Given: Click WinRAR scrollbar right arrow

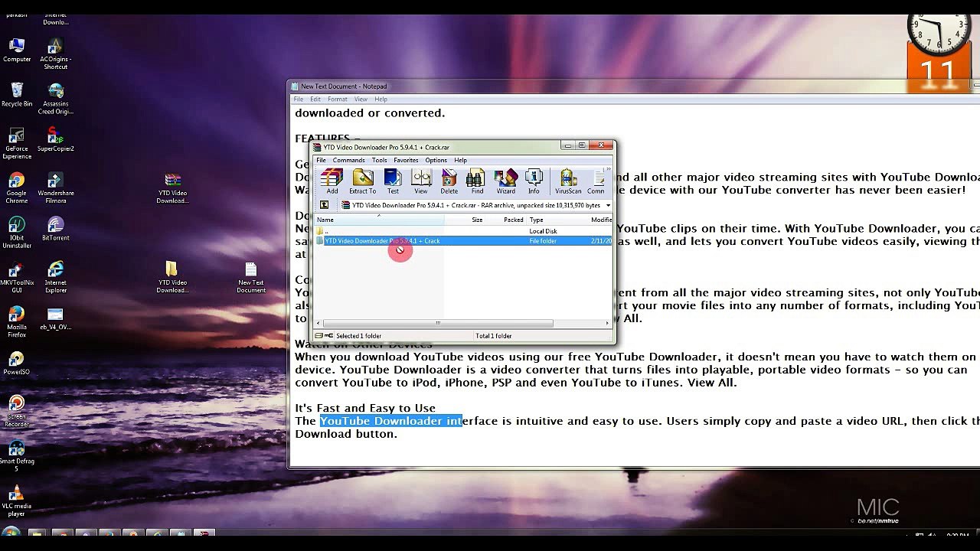Looking at the screenshot, I should pyautogui.click(x=608, y=323).
